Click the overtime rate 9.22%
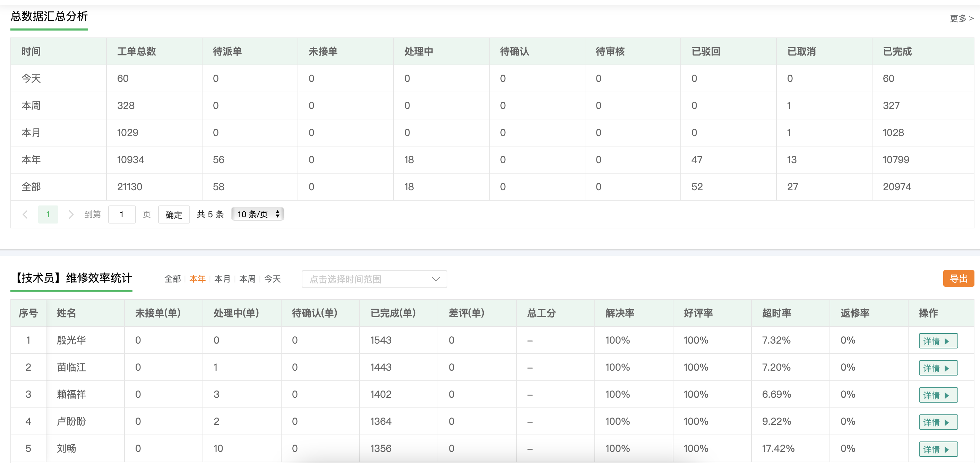Image resolution: width=980 pixels, height=463 pixels. click(776, 421)
